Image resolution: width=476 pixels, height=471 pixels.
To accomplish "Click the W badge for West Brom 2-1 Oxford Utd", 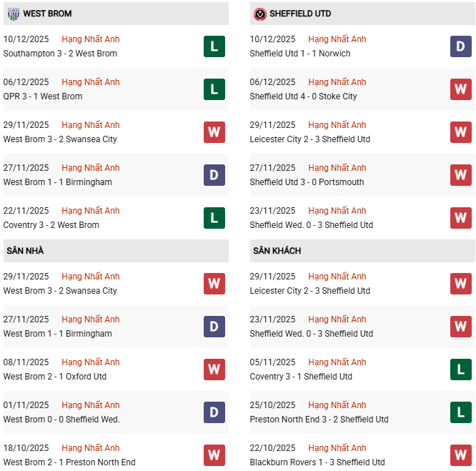I will 214,370.
